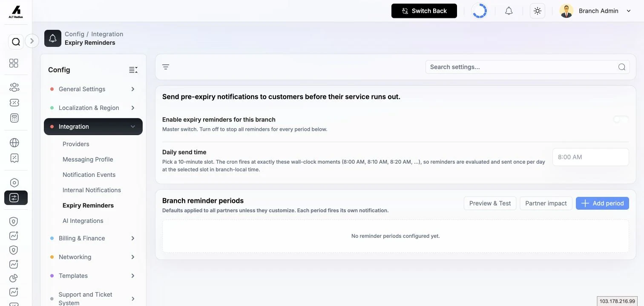Expand the left navigation rail with the chevron
This screenshot has height=306, width=644.
point(32,41)
